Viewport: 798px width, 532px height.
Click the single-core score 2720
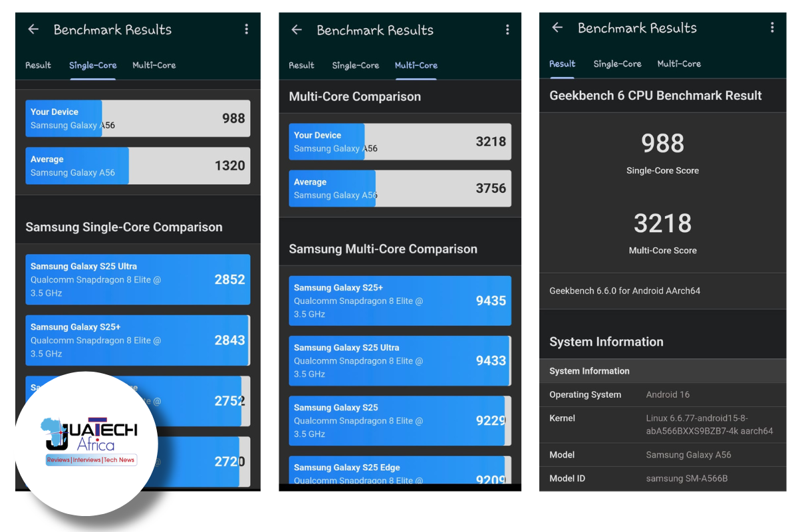click(230, 462)
